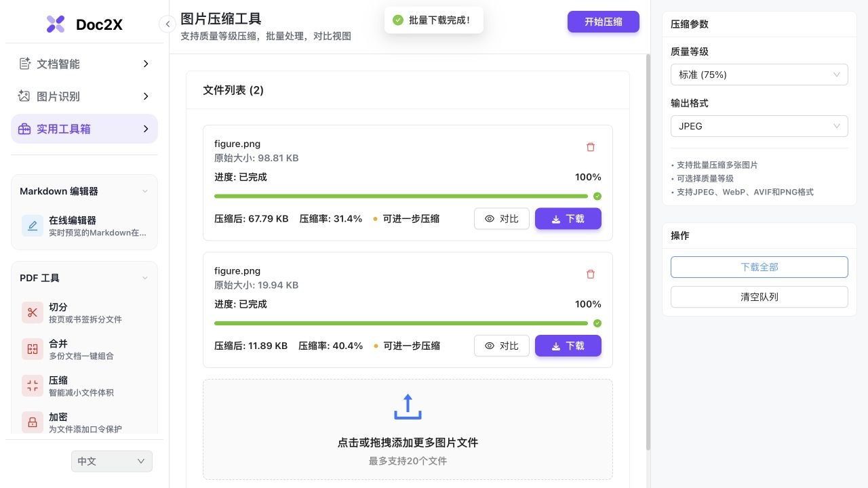The image size is (868, 488).
Task: Click the 下载全部 button
Action: tap(759, 267)
